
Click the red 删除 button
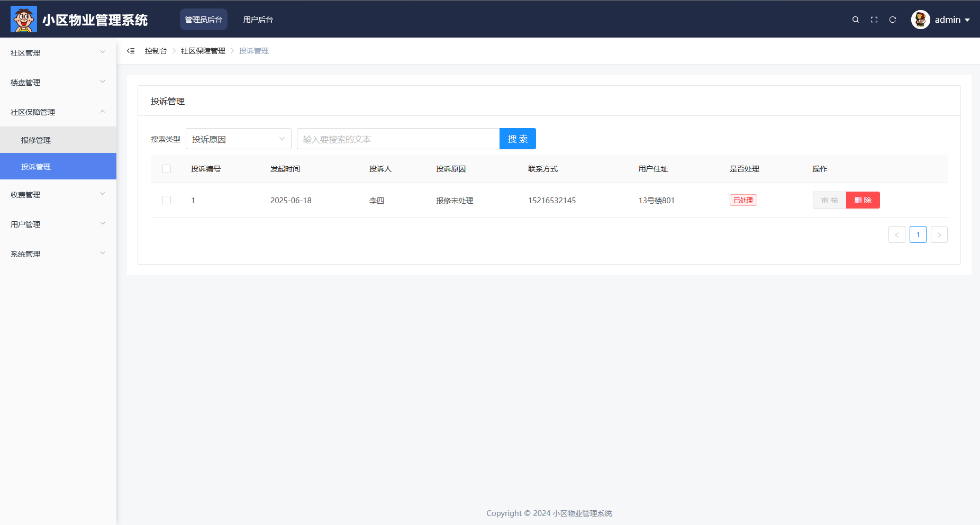(863, 200)
